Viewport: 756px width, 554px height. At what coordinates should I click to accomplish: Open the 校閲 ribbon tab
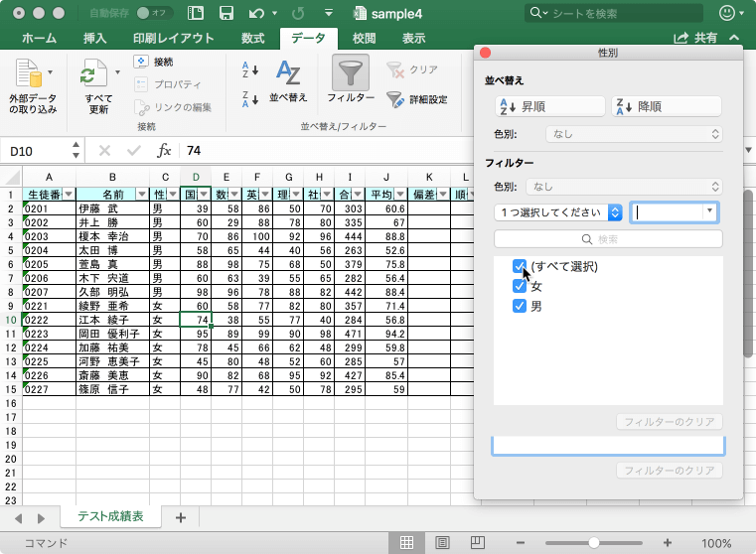pyautogui.click(x=364, y=38)
